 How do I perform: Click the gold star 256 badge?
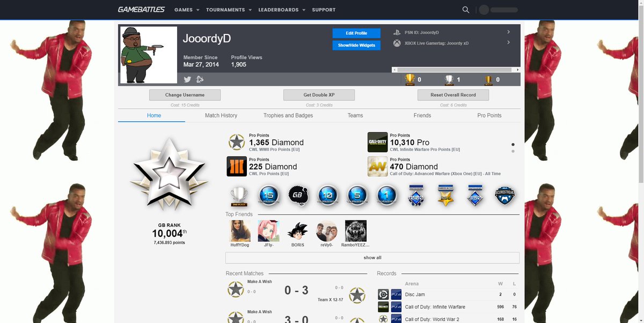pyautogui.click(x=445, y=196)
